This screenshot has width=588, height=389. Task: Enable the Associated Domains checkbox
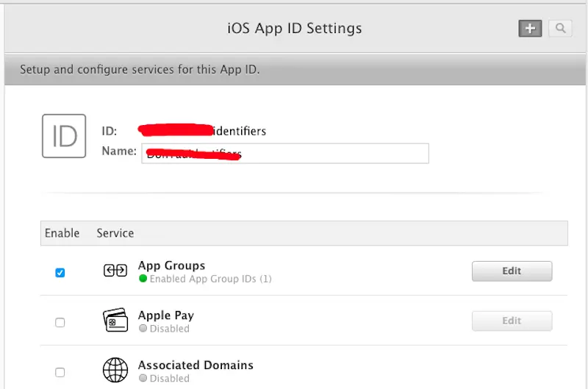coord(60,372)
